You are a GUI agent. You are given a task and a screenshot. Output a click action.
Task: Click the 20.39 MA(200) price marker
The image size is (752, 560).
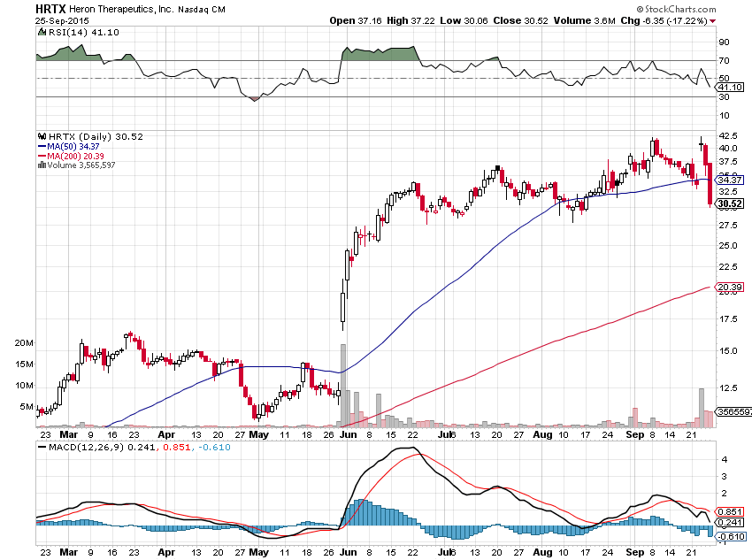pos(731,288)
